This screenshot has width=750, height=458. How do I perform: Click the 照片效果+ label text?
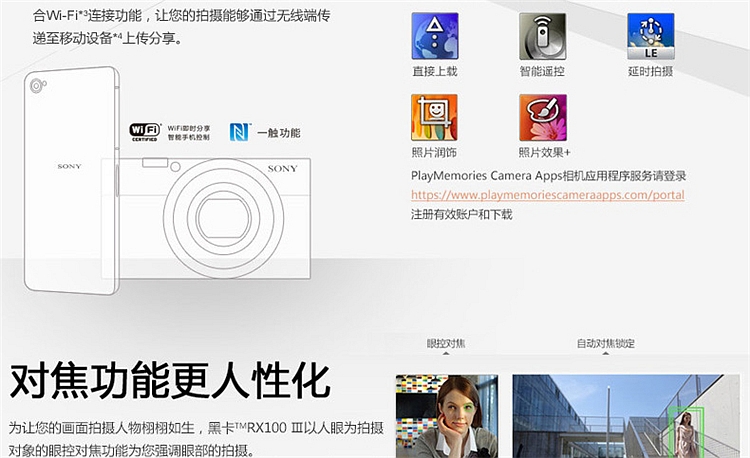[545, 153]
